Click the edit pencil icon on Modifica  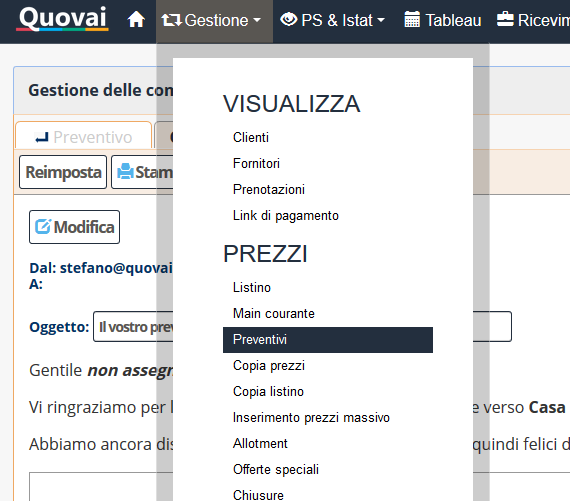click(x=43, y=227)
